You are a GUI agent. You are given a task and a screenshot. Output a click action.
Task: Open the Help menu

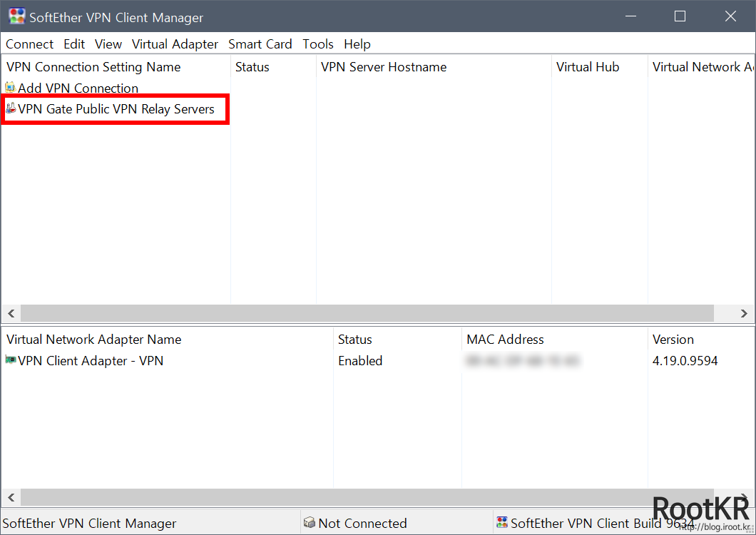click(x=357, y=44)
